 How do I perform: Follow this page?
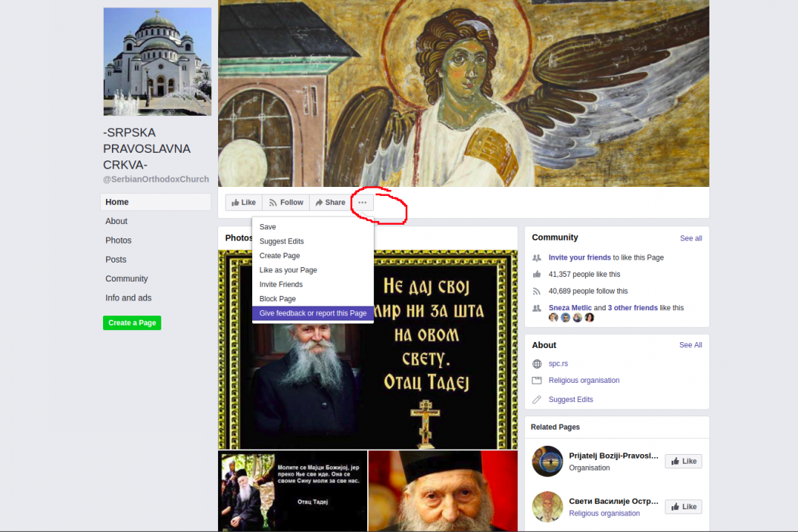pyautogui.click(x=286, y=202)
